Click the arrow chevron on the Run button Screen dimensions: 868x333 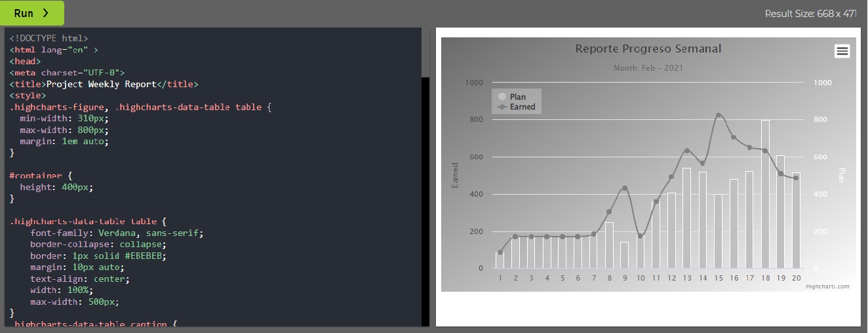click(45, 13)
